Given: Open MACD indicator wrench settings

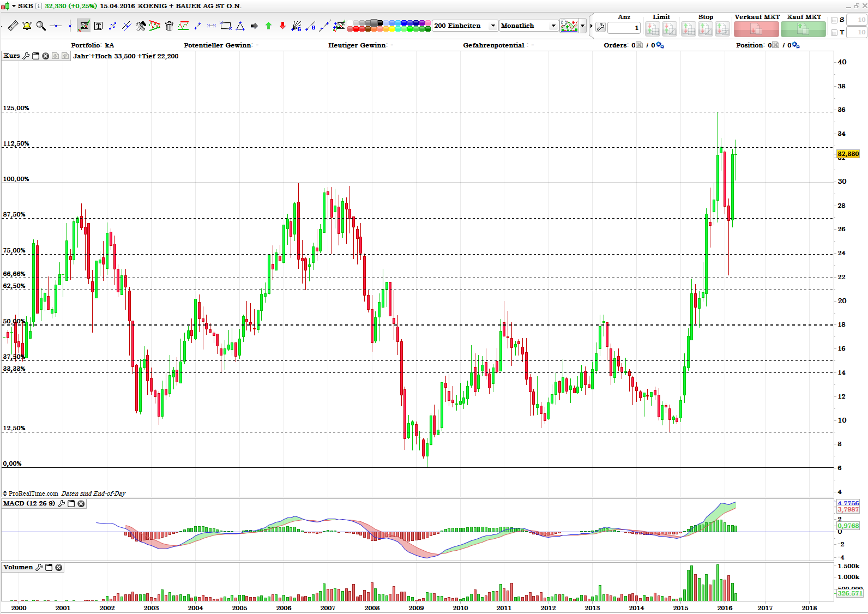Looking at the screenshot, I should pos(62,504).
